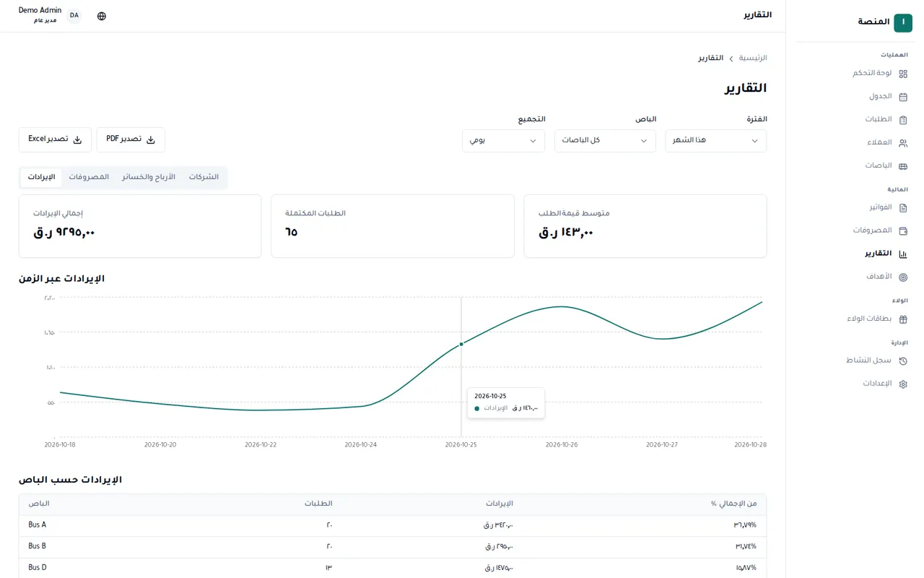Go to الرئيسية in the breadcrumb
Screen dimensions: 924x578
[753, 58]
